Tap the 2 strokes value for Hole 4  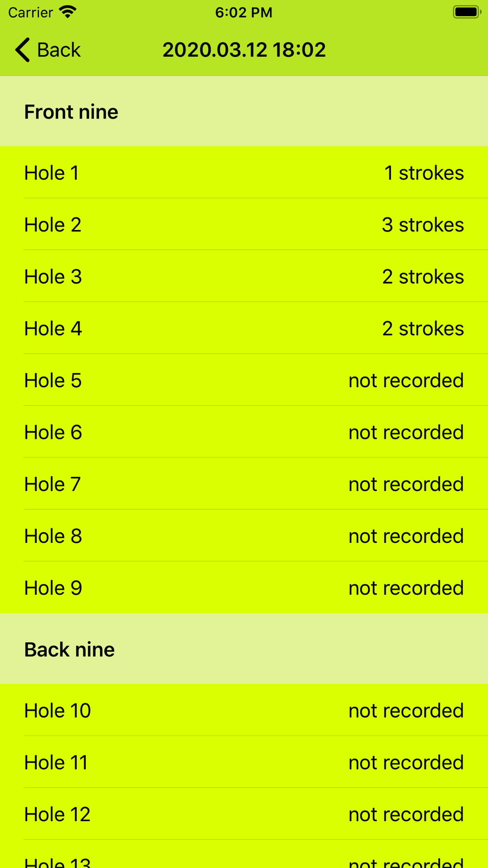point(423,329)
